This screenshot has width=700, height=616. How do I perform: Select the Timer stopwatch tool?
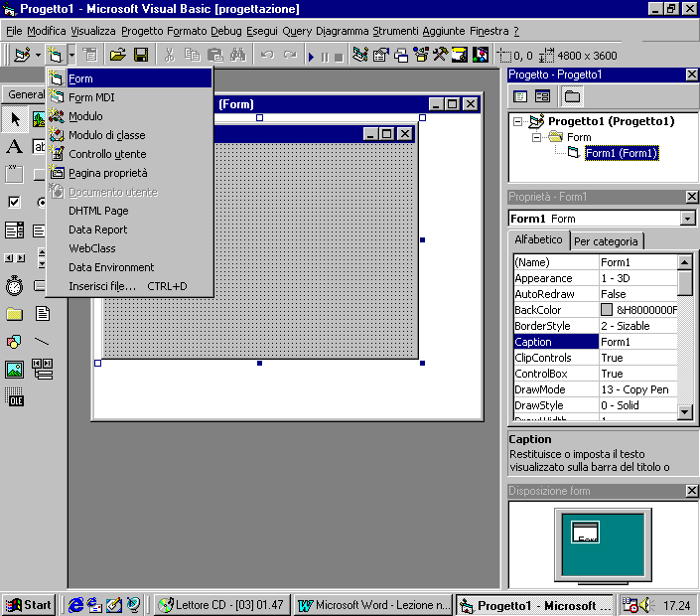pyautogui.click(x=15, y=286)
